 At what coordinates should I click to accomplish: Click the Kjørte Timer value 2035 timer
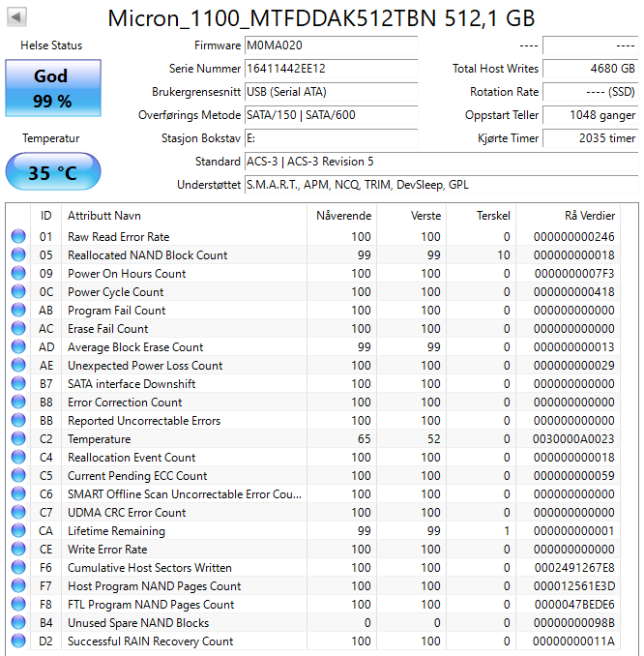(590, 138)
